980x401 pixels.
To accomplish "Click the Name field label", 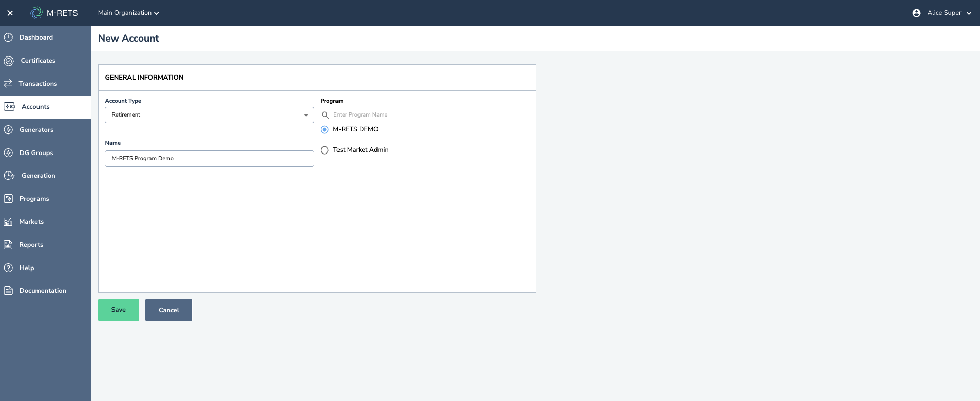I will [113, 143].
